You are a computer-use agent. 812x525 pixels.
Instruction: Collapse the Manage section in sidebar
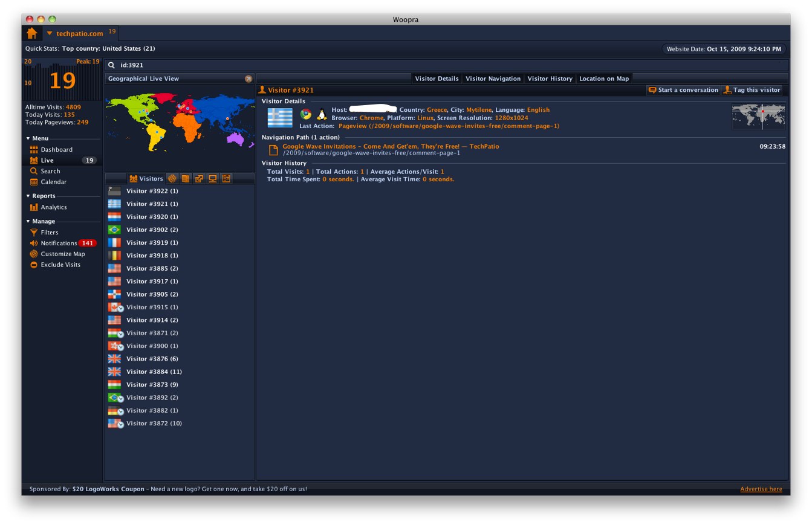coord(28,222)
